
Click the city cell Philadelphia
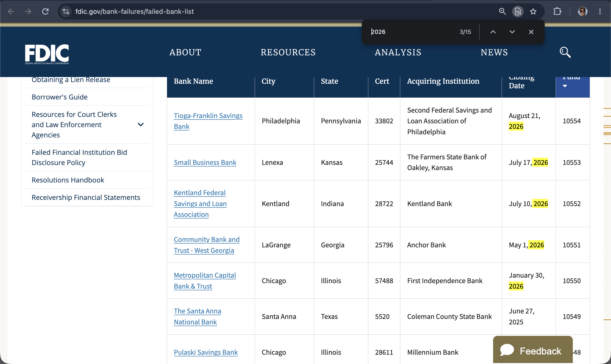[281, 121]
